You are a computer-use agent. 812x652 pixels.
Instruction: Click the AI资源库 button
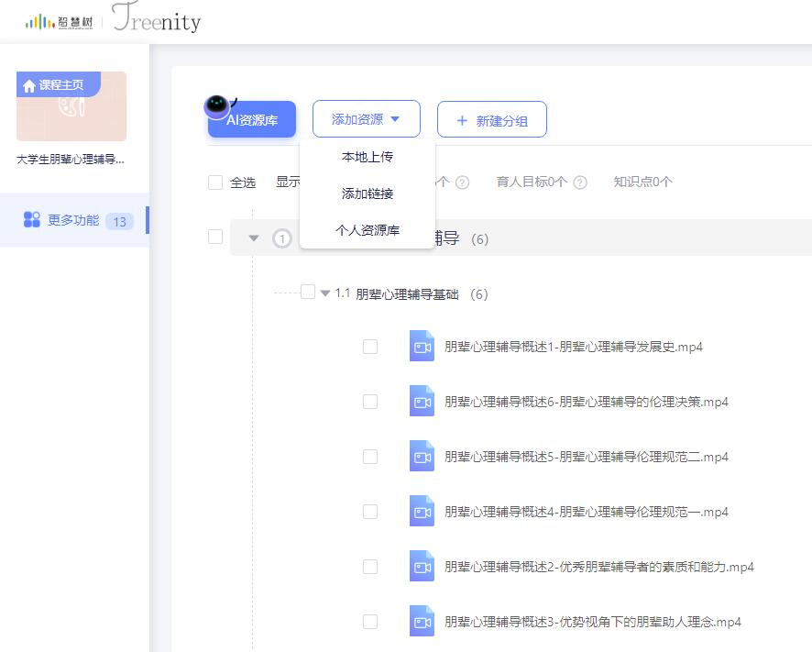pos(252,120)
